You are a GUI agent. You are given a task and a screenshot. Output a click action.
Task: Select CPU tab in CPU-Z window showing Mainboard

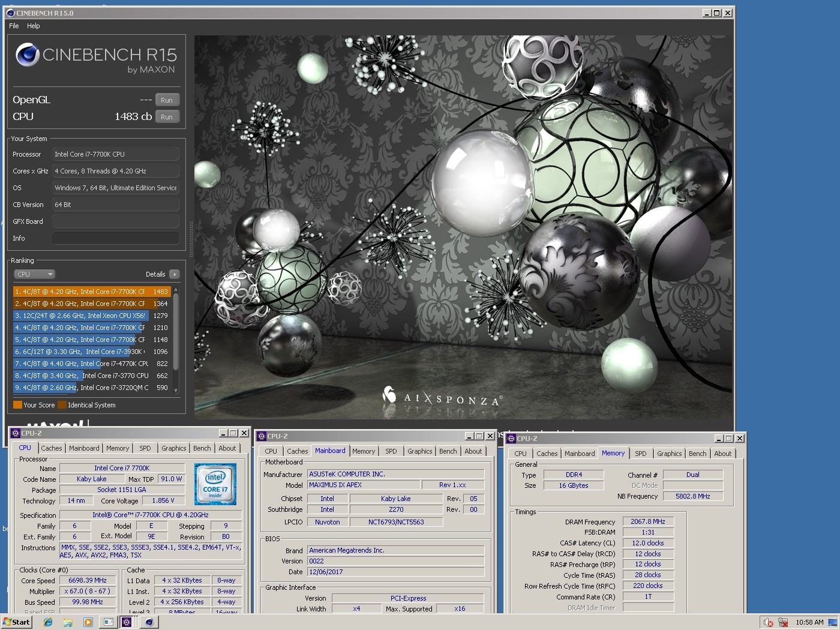coord(271,451)
